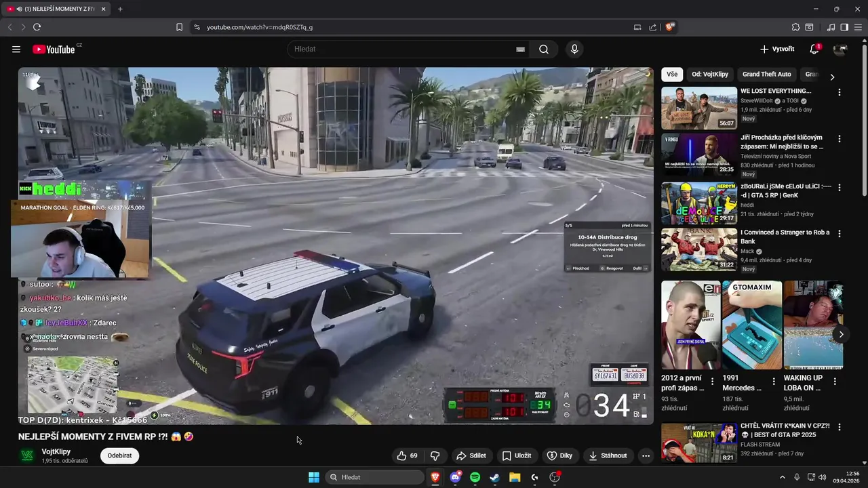Open the VojtKlipy channel avatar
Image resolution: width=868 pixels, height=488 pixels.
click(27, 455)
